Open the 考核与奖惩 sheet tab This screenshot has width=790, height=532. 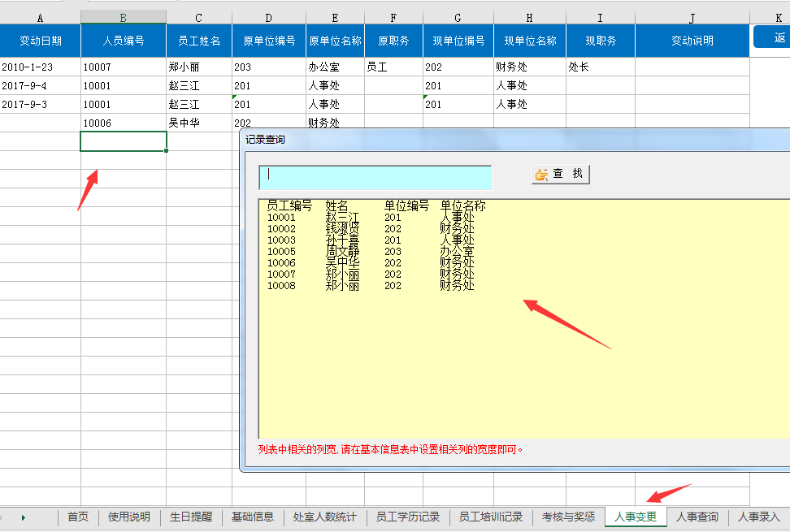[x=568, y=517]
